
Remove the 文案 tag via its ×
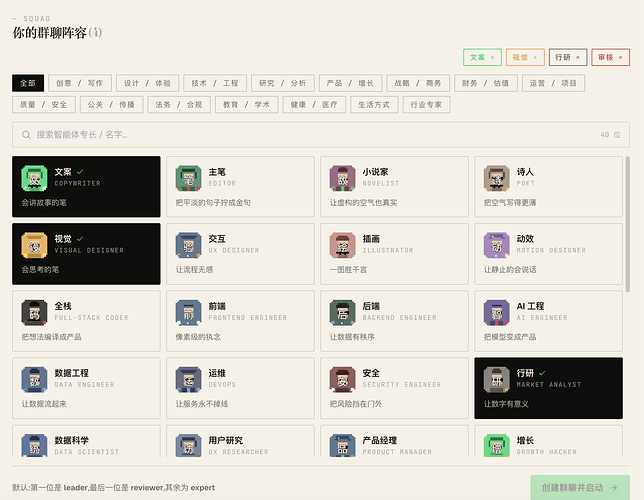pyautogui.click(x=492, y=58)
